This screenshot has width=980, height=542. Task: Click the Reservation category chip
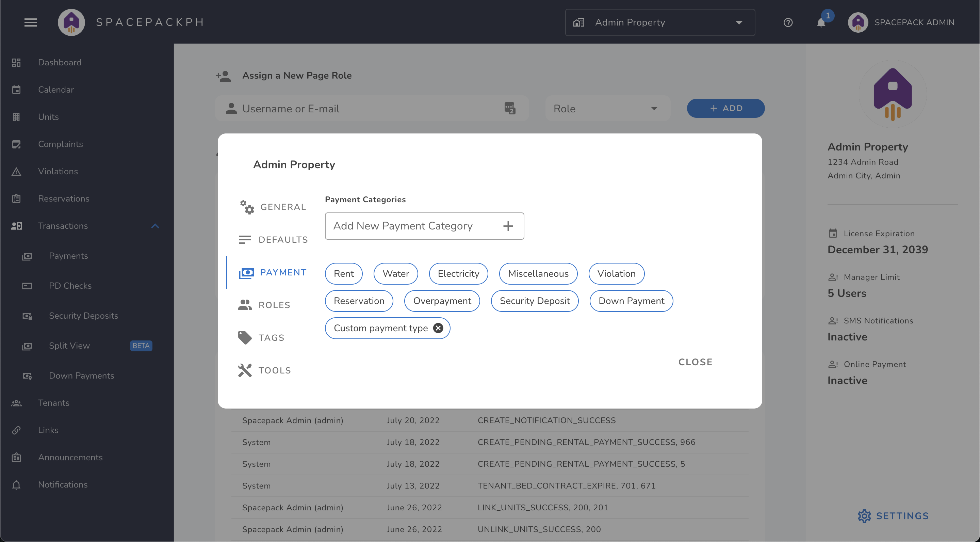pyautogui.click(x=359, y=301)
